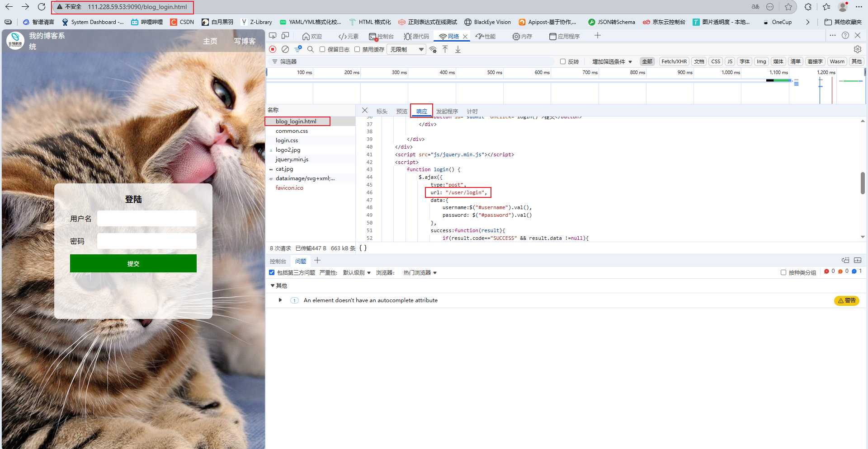Click the blog logo avatar
868x449 pixels.
coord(15,41)
